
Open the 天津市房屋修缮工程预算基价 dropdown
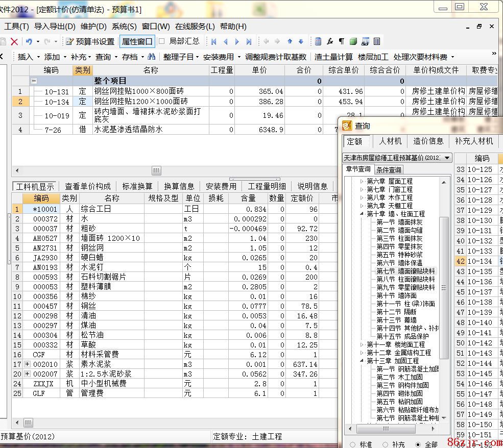point(447,158)
